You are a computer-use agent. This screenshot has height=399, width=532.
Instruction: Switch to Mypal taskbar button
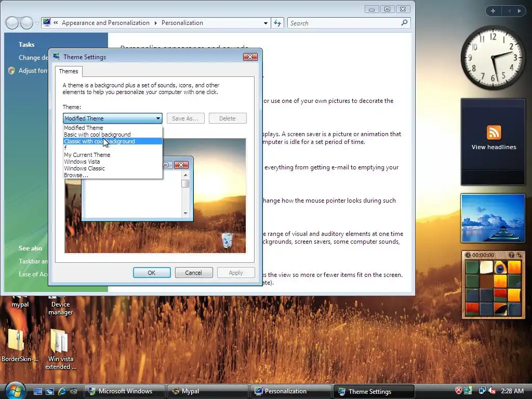click(x=207, y=391)
